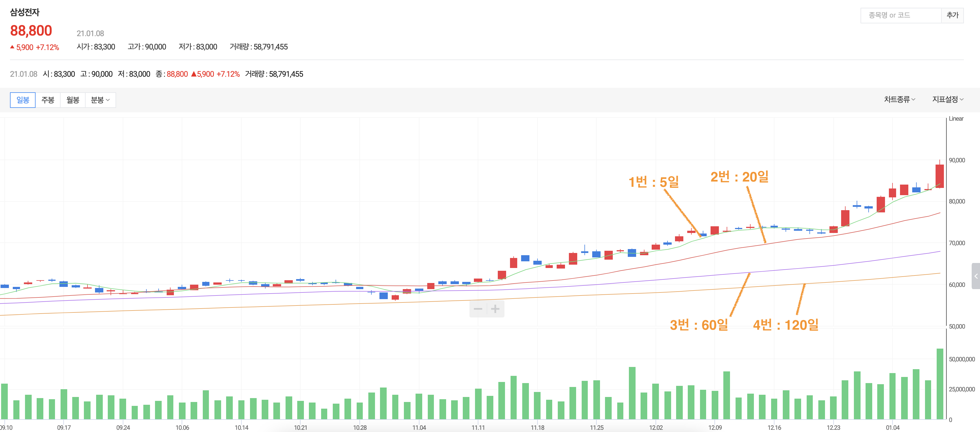
Task: Click the 70,000 price axis label
Action: pyautogui.click(x=956, y=243)
